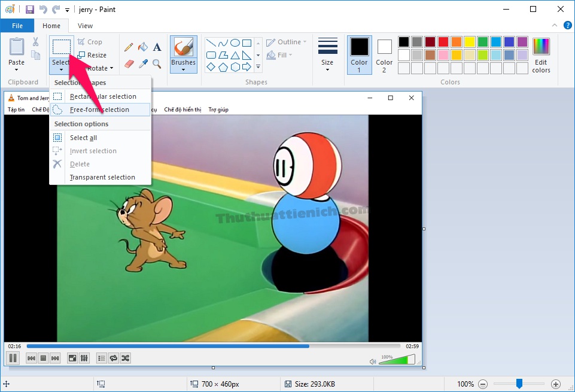Select the Magnifier tool
This screenshot has height=392, width=575.
[x=157, y=63]
